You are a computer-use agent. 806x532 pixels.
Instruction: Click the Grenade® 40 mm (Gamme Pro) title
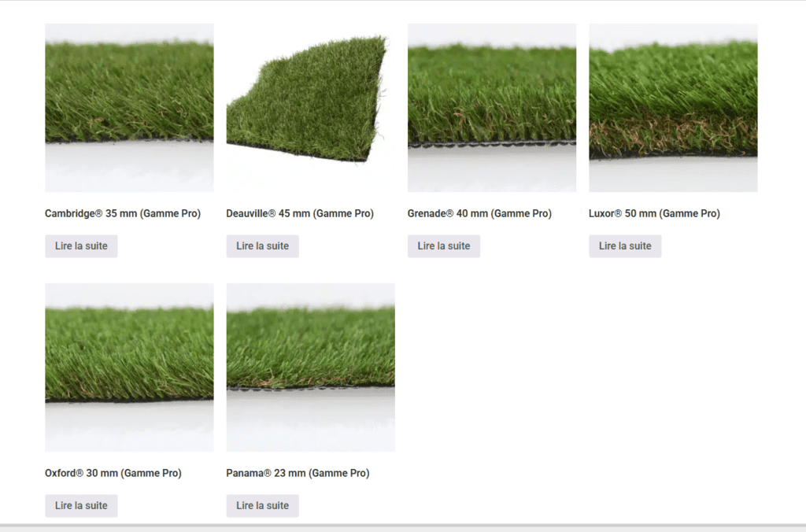[479, 213]
